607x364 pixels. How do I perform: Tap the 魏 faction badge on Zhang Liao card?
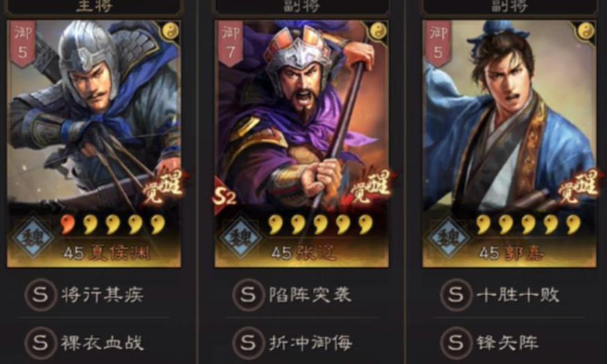tap(241, 237)
